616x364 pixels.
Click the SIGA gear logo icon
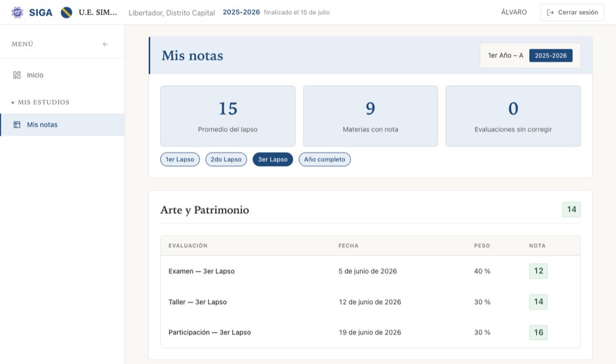17,12
